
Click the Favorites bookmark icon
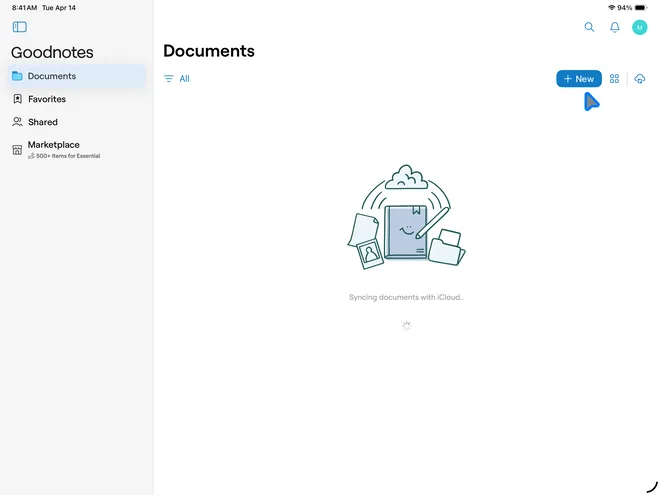coord(17,99)
